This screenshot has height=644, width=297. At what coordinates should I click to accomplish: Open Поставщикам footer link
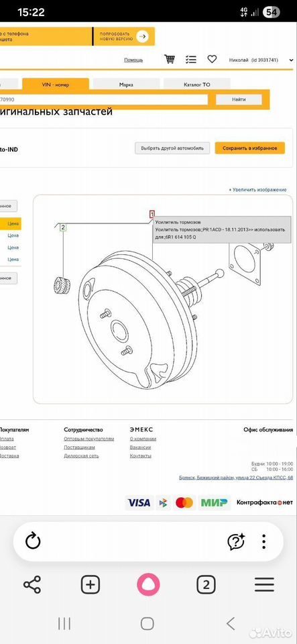pyautogui.click(x=79, y=447)
